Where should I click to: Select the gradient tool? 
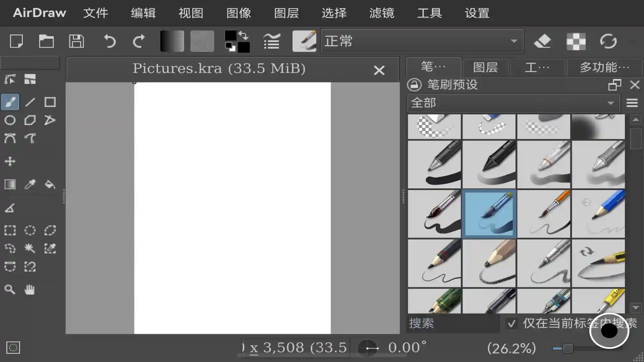(10, 184)
